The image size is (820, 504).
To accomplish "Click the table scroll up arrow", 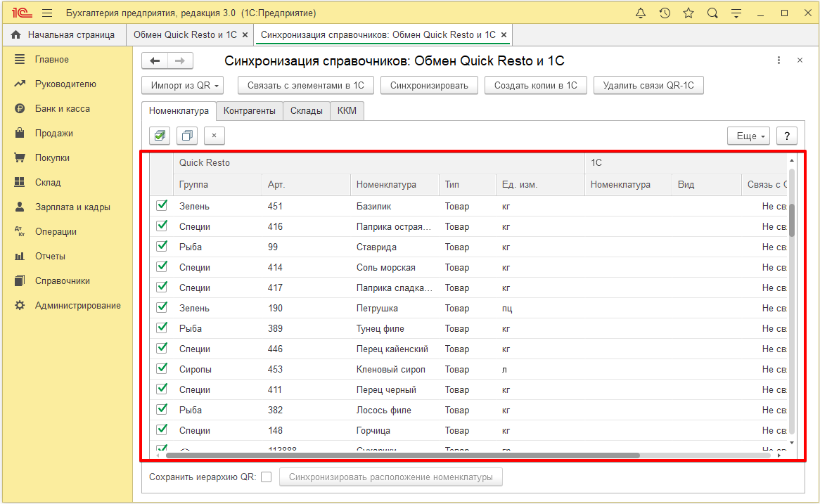I will [x=792, y=160].
